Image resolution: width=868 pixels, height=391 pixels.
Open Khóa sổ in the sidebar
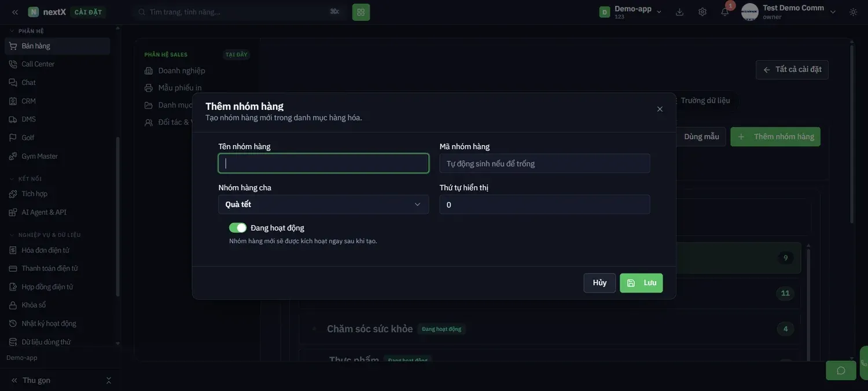pyautogui.click(x=57, y=305)
